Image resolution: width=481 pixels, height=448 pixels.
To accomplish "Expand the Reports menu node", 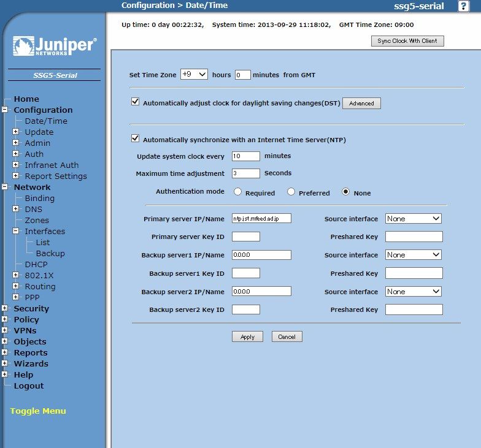I will click(x=5, y=352).
